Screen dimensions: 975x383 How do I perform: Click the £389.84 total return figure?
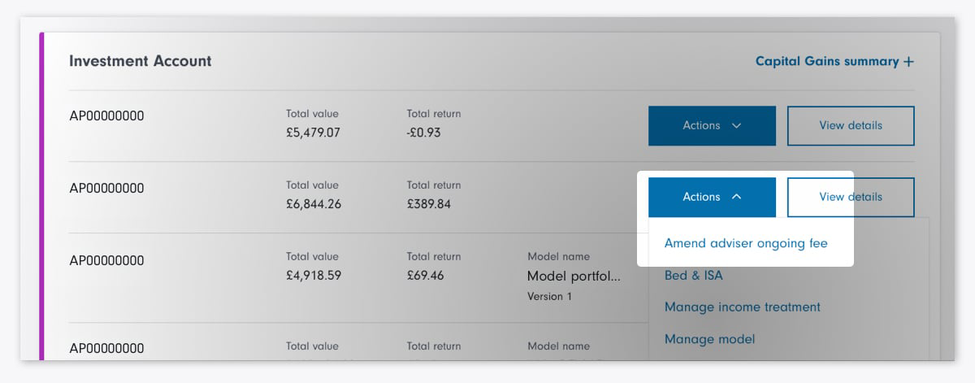[x=428, y=204]
